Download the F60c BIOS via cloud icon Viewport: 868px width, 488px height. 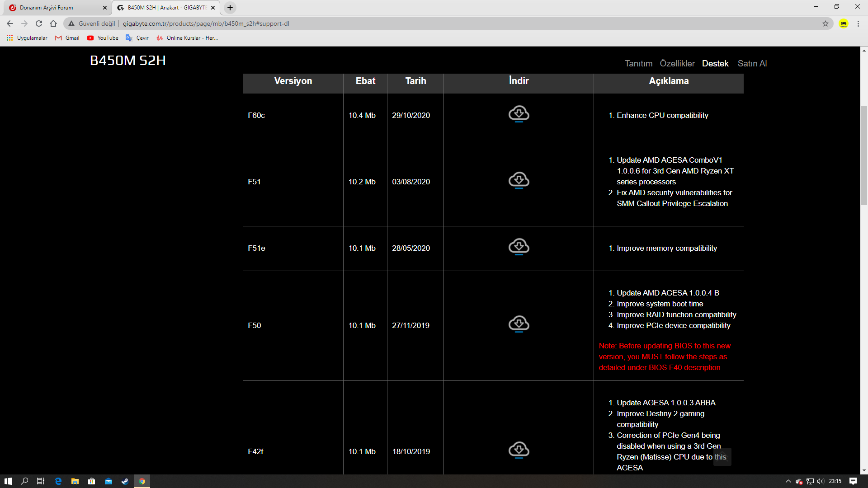[519, 114]
